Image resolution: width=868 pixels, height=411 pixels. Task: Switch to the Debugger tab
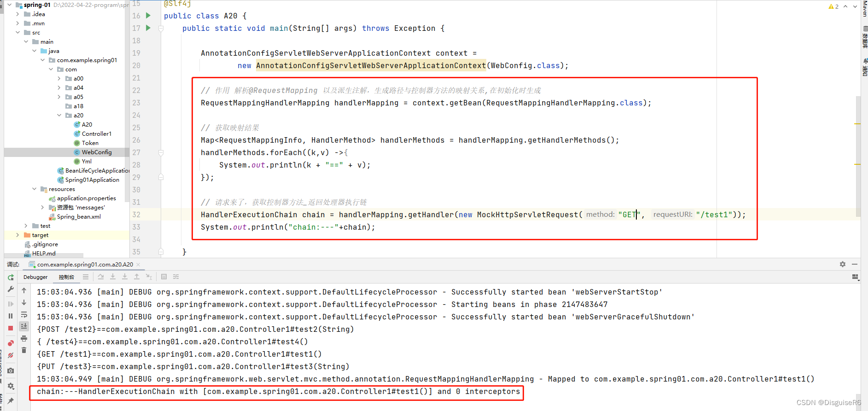pyautogui.click(x=35, y=277)
